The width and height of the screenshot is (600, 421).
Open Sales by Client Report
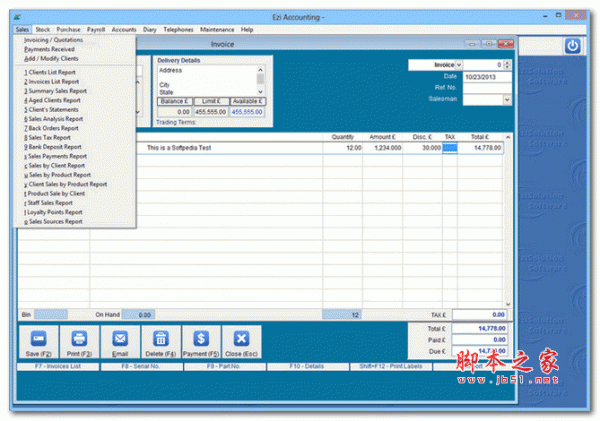(54, 166)
